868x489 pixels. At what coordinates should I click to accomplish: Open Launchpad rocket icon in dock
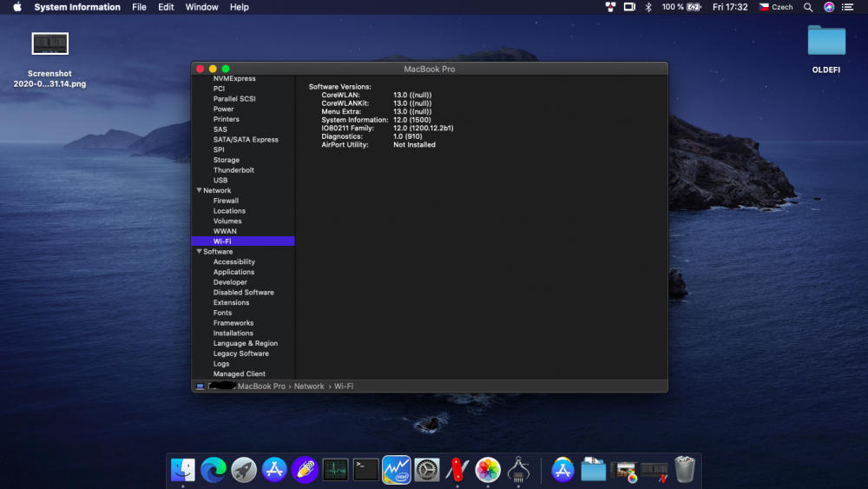tap(244, 470)
